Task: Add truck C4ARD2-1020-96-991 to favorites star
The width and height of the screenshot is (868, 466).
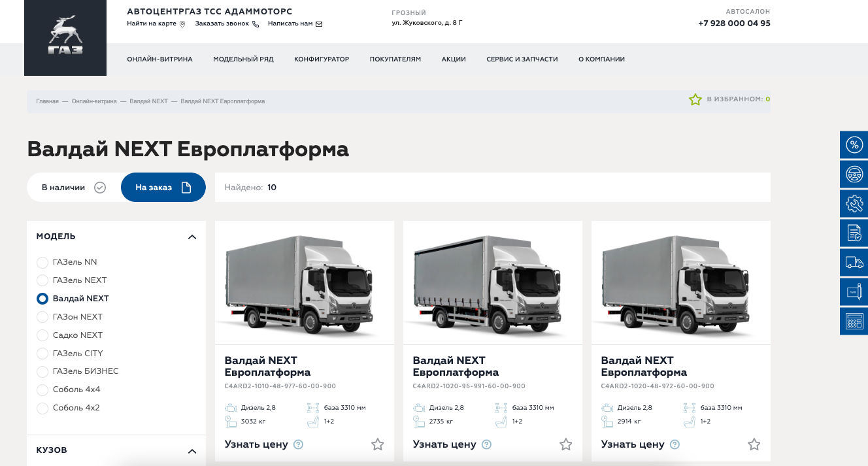Action: click(566, 444)
